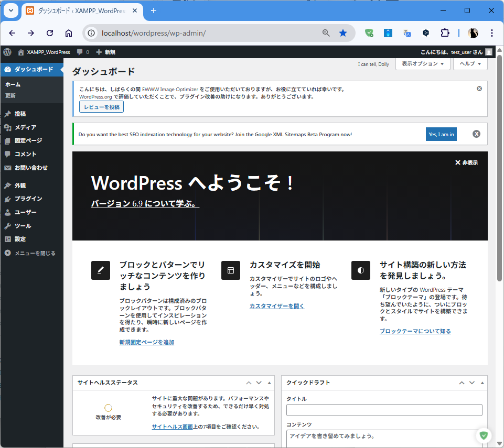The height and width of the screenshot is (448, 504).
Task: Open the browser tab search dropdown arrow
Action: tap(12, 10)
